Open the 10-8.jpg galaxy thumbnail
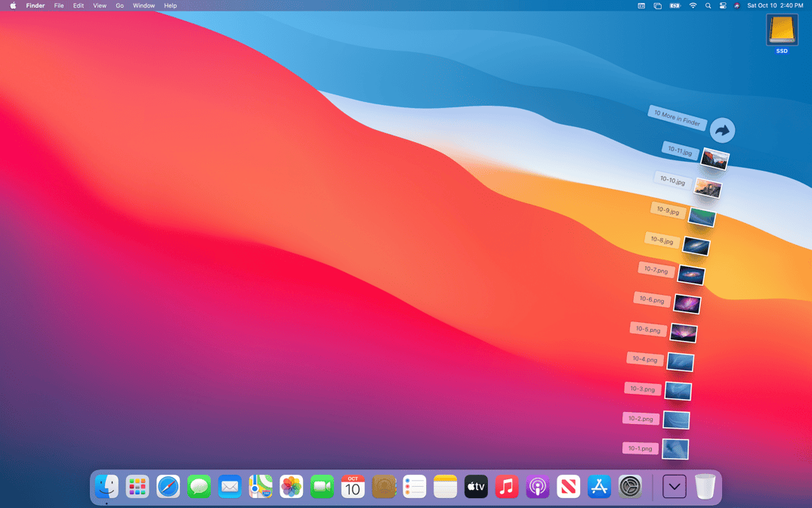 pos(696,246)
